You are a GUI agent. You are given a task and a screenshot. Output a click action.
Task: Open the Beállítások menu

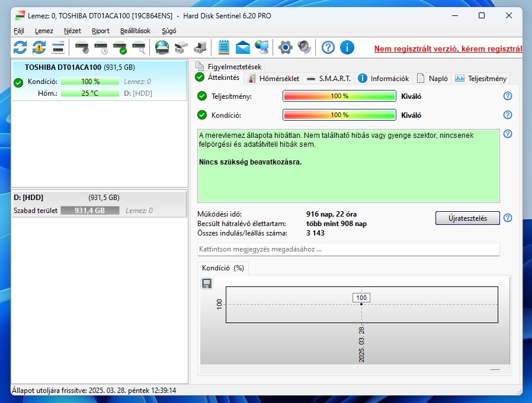tap(135, 31)
